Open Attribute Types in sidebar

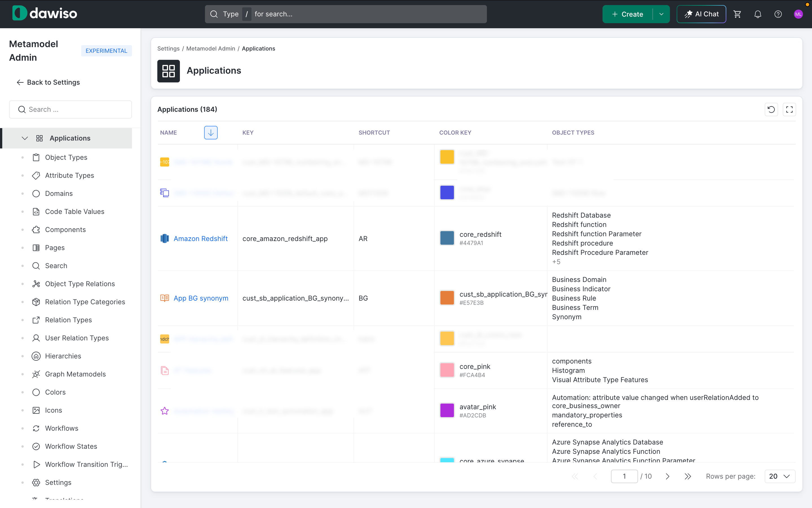click(x=69, y=175)
